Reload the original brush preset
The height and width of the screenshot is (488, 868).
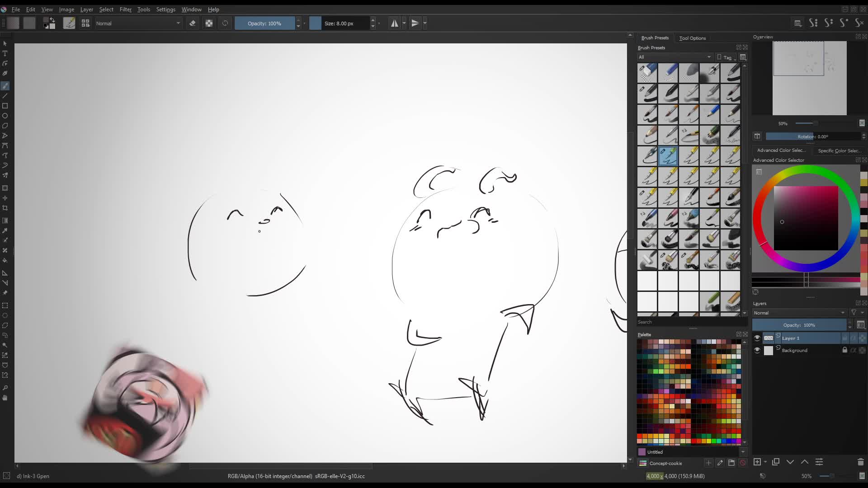point(225,23)
